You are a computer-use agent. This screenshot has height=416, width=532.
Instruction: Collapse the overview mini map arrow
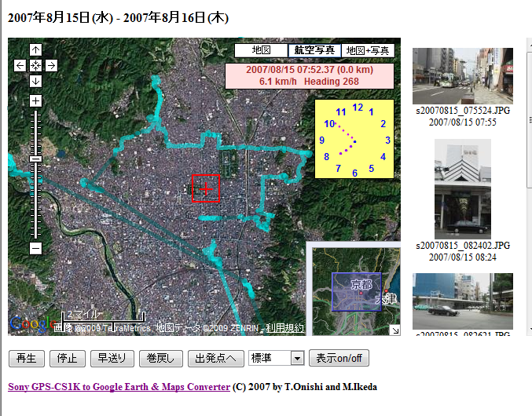[395, 330]
